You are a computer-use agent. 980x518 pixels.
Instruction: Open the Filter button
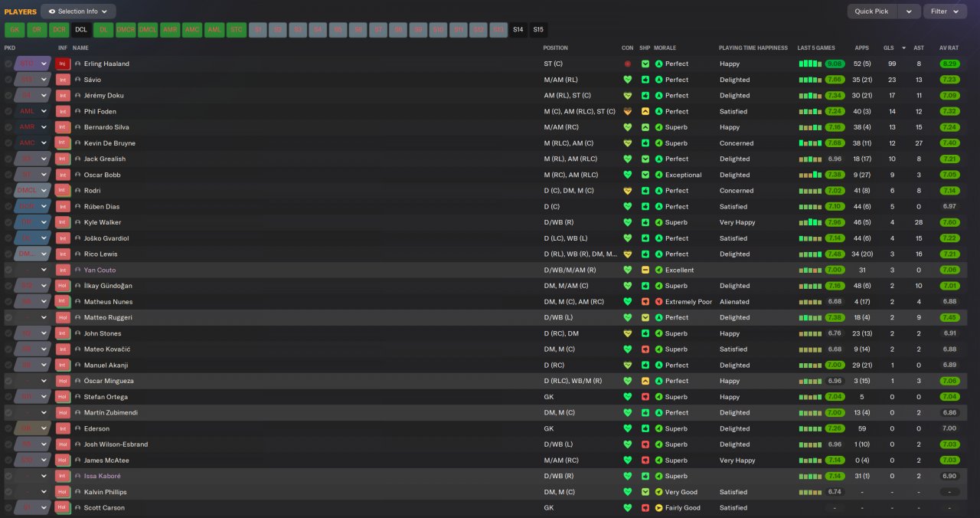point(946,11)
